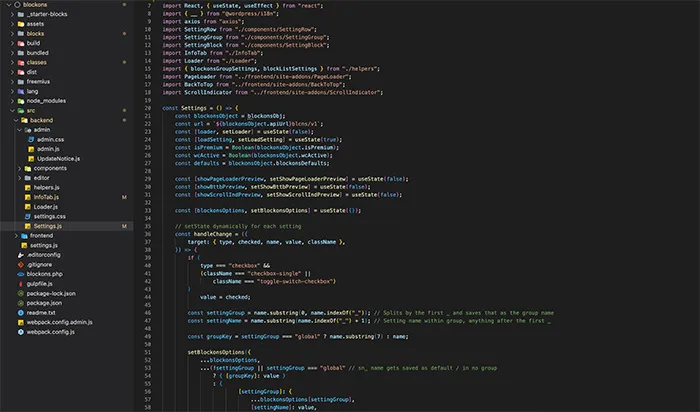Click the helpers.js file icon
Viewport: 700px width, 412px height.
point(28,187)
